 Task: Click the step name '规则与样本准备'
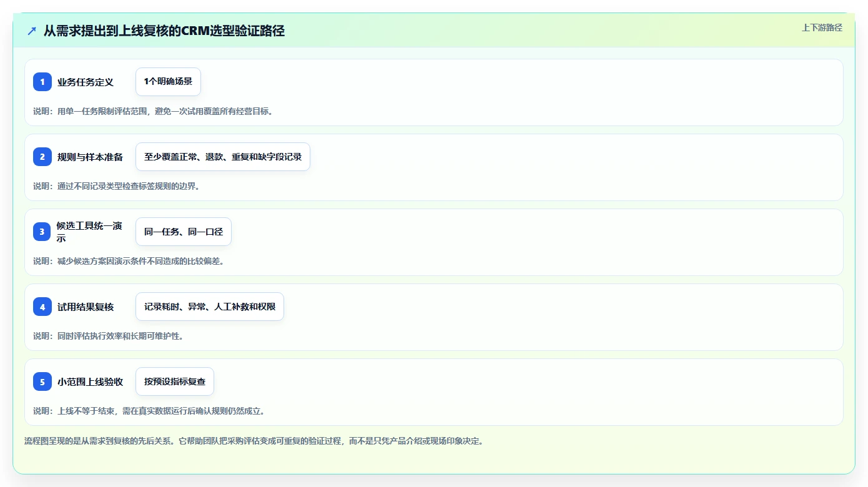coord(90,157)
